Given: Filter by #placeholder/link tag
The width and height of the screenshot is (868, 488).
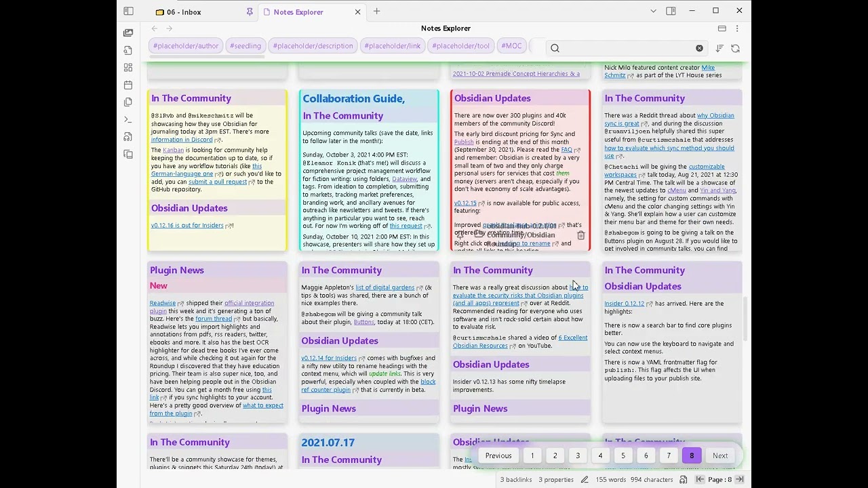Looking at the screenshot, I should (x=393, y=46).
